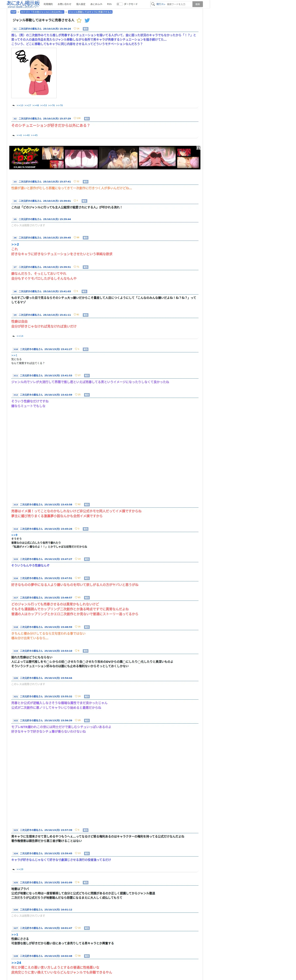Open お問い合わせ in the top navigation
The height and width of the screenshot is (980, 296).
coord(64,4)
